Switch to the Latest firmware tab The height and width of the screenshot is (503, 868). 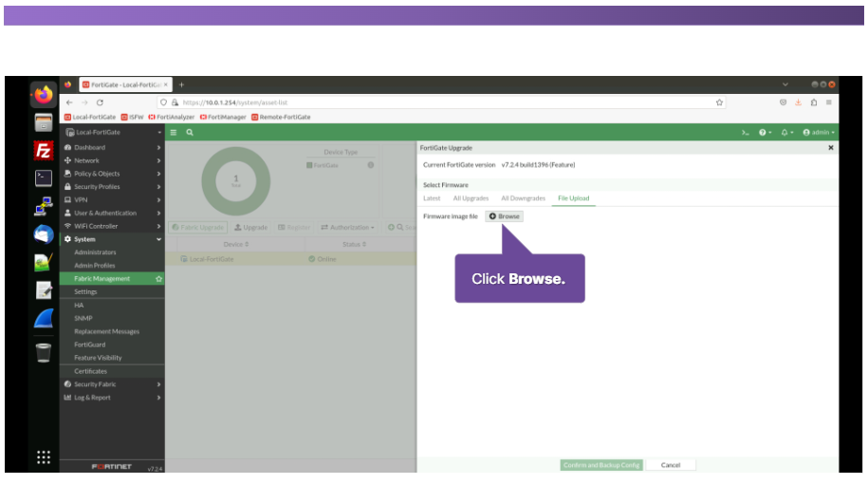[432, 198]
